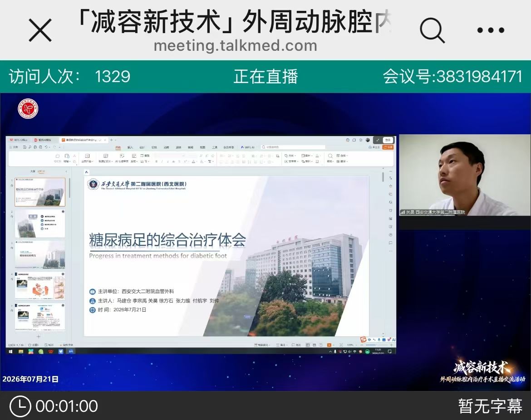Click the WPS command search field
Image resolution: width=531 pixels, height=420 pixels.
coord(293,147)
